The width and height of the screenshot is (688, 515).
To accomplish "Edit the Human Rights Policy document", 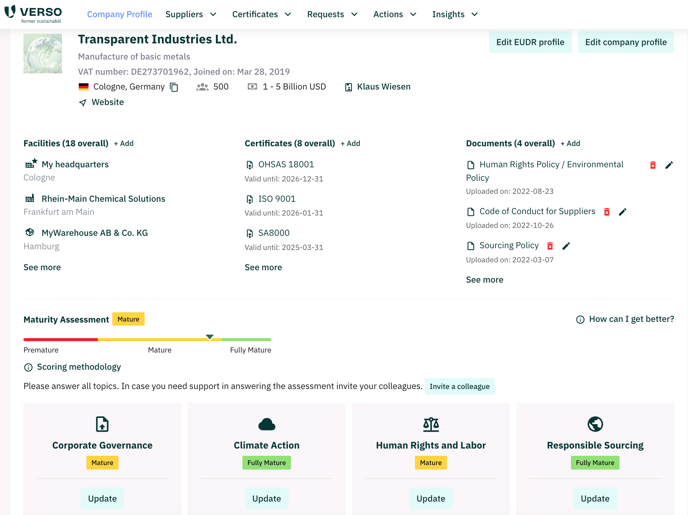I will pos(669,165).
